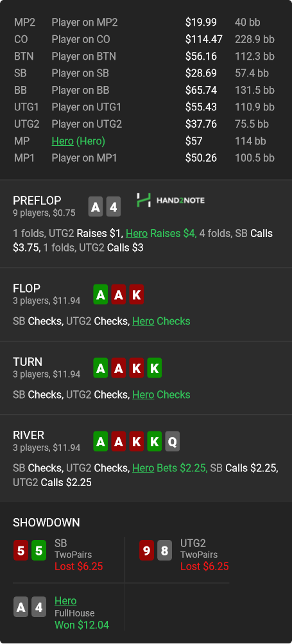Click the PREFLOP section heading
292x644 pixels.
pos(37,200)
